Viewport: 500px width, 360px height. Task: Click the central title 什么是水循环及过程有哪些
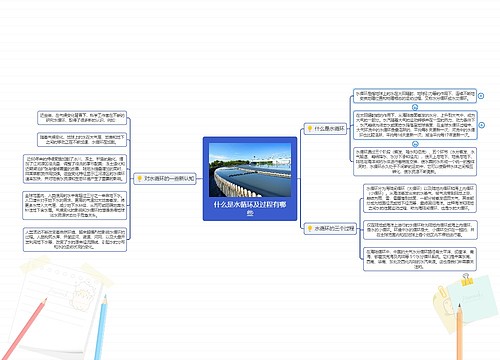pos(250,208)
